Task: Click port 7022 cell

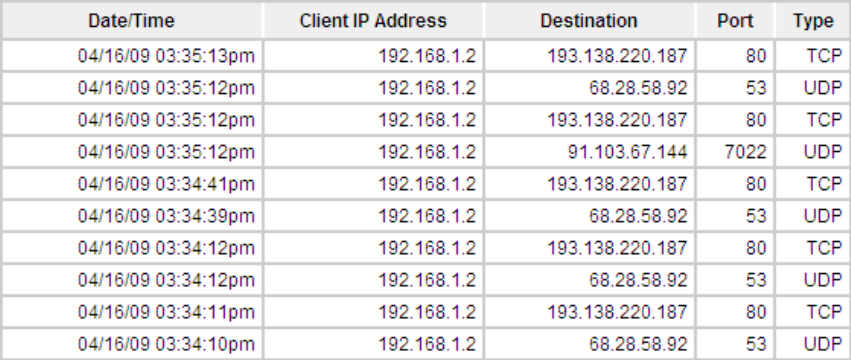Action: (735, 152)
